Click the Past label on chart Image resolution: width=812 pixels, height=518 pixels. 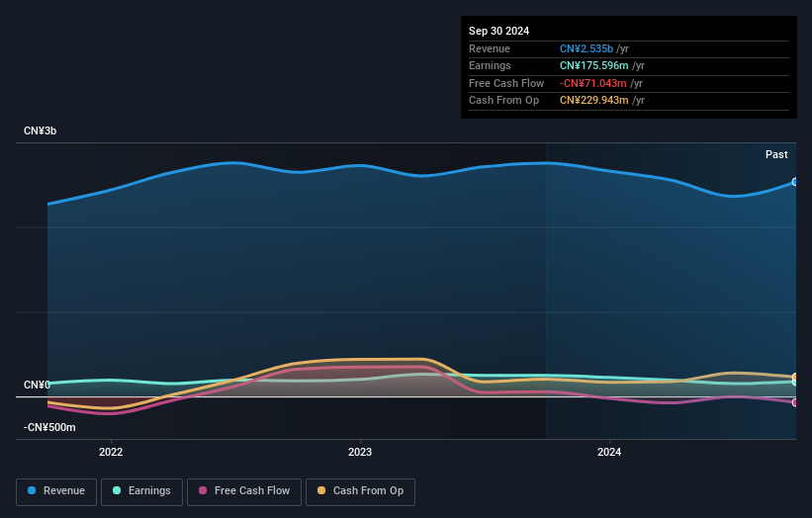[x=776, y=155]
